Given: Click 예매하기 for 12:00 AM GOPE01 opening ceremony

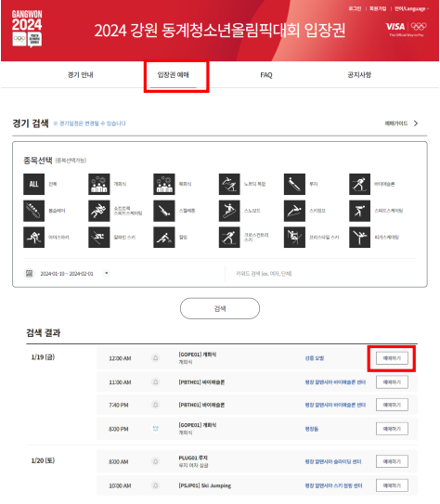Looking at the screenshot, I should [x=392, y=358].
